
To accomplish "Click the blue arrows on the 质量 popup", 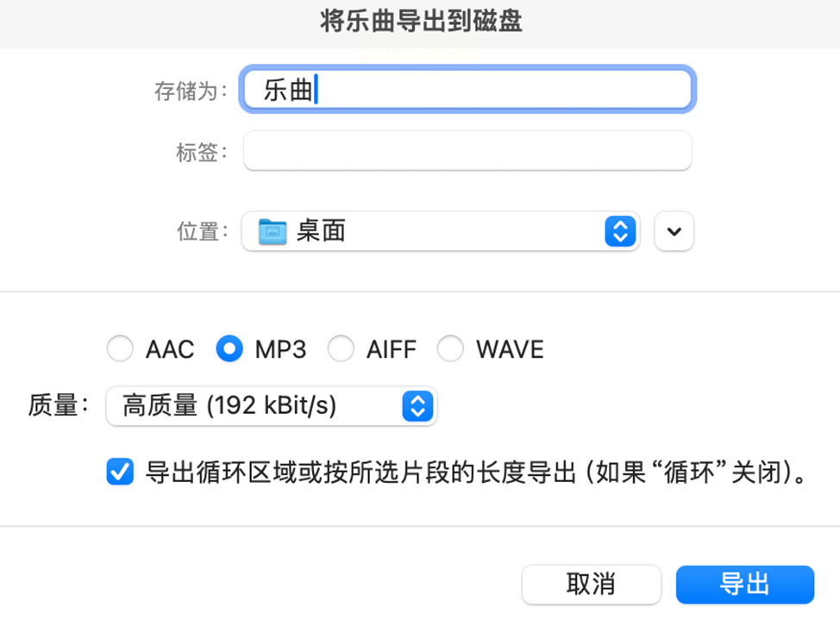I will point(417,406).
